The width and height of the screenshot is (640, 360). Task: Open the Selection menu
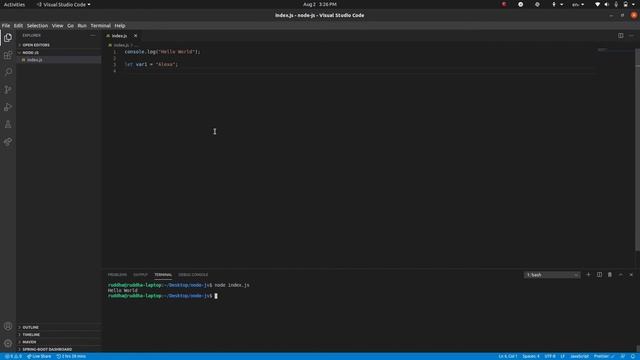click(37, 26)
